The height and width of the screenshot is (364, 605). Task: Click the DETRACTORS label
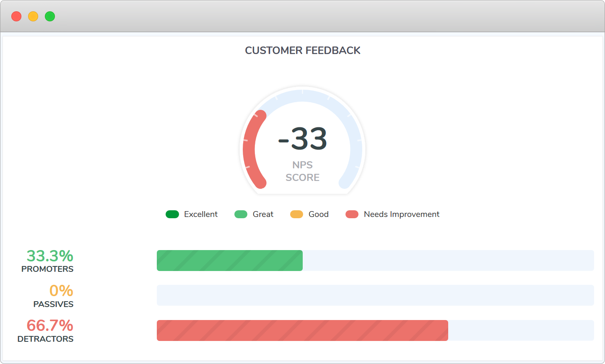tap(45, 339)
